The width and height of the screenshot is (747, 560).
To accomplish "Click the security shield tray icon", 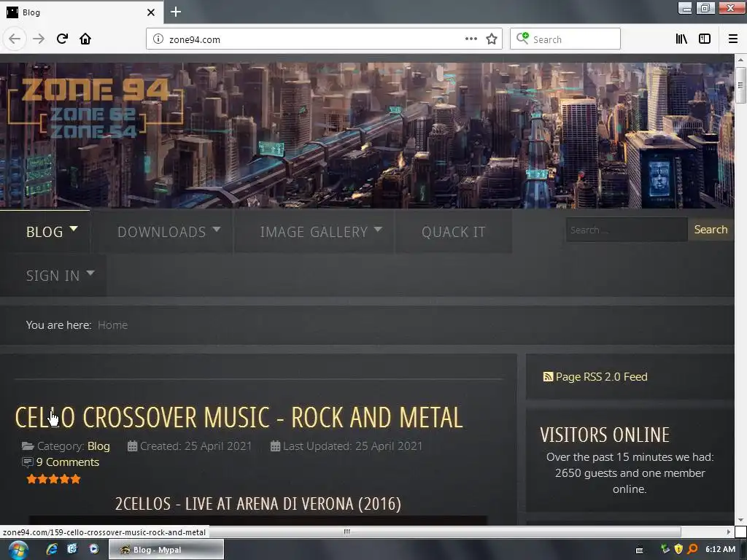I will click(x=679, y=549).
